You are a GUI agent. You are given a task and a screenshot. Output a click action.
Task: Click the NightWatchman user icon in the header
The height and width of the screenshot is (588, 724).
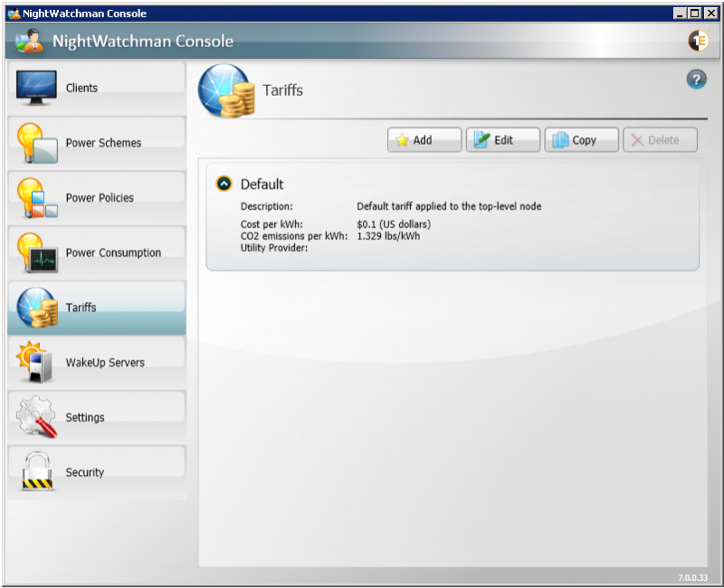tap(29, 41)
